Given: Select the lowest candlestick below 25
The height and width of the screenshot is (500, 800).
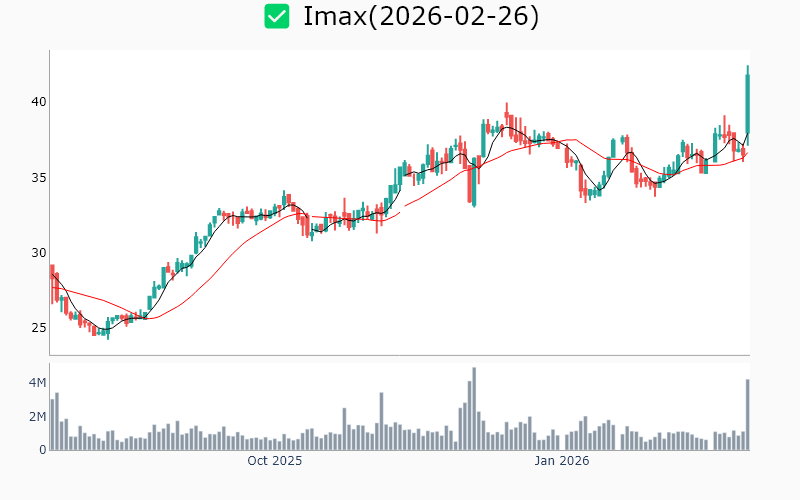Looking at the screenshot, I should pyautogui.click(x=107, y=332).
